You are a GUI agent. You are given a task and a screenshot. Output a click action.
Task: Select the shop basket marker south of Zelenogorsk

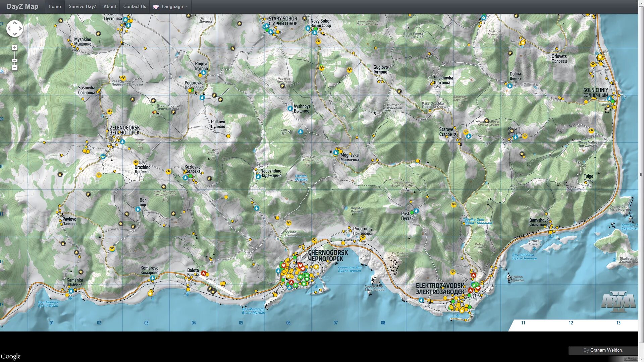pyautogui.click(x=103, y=156)
